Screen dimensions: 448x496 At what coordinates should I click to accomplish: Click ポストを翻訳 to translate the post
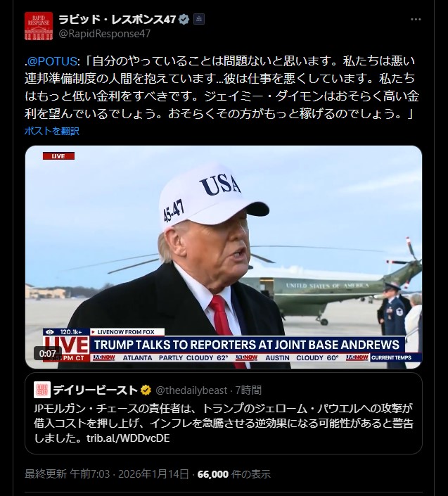point(52,131)
